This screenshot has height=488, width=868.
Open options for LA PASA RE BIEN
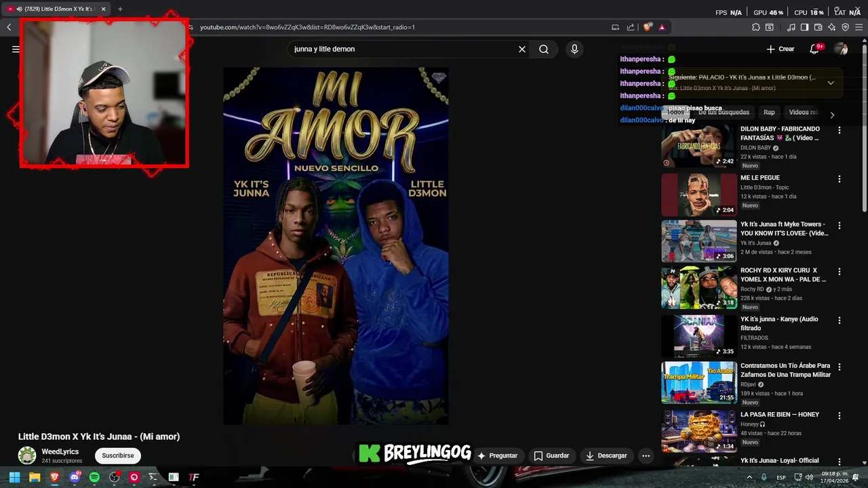[x=839, y=415]
